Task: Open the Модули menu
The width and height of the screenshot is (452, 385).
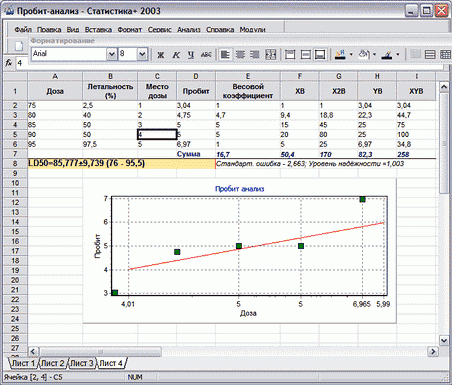Action: coord(252,30)
